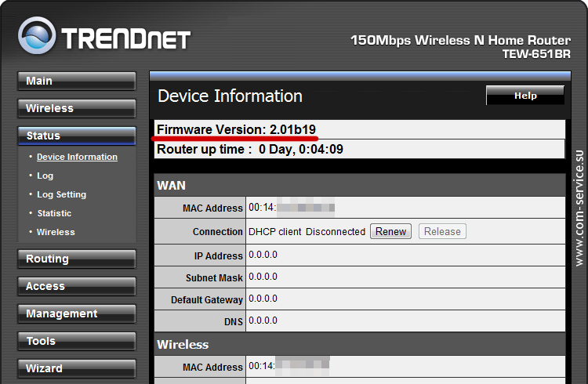Collapse the Status menu section

click(77, 136)
